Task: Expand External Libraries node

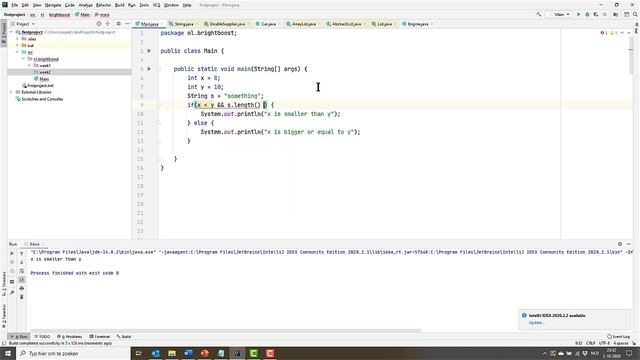Action: point(12,92)
